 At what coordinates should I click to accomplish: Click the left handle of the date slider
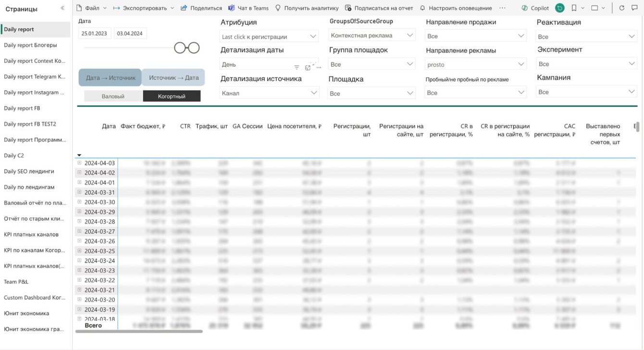[x=180, y=48]
